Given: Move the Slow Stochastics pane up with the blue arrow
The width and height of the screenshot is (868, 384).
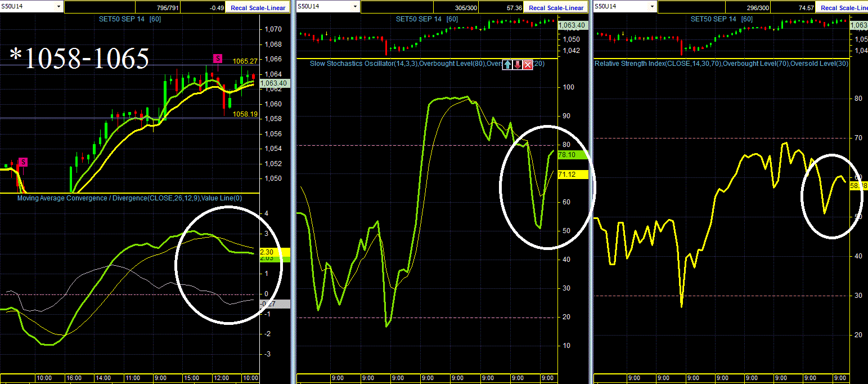Looking at the screenshot, I should tap(508, 65).
